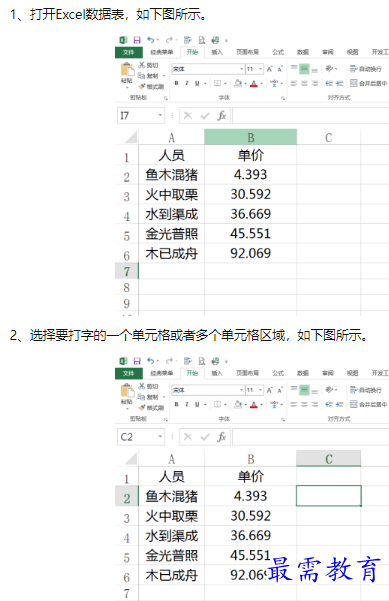This screenshot has height=601, width=389.
Task: Click Print Preview icon in upper Excel quick toolbar
Action: (x=202, y=40)
